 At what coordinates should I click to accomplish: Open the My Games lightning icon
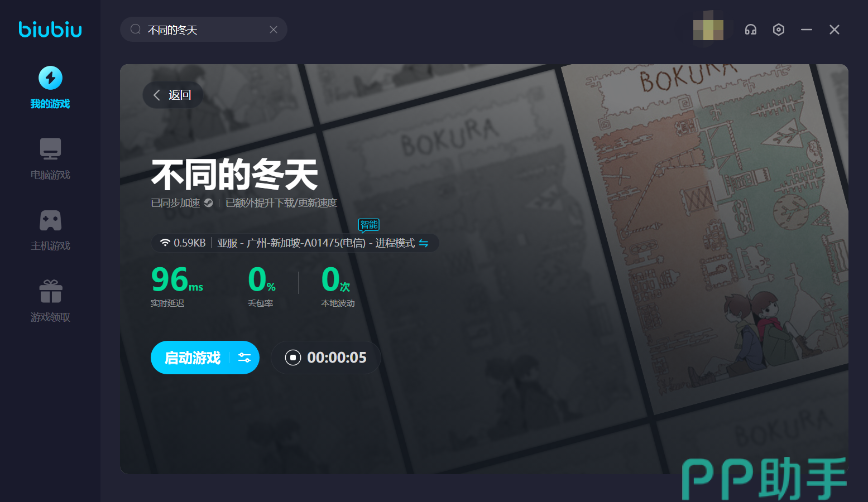(x=50, y=78)
